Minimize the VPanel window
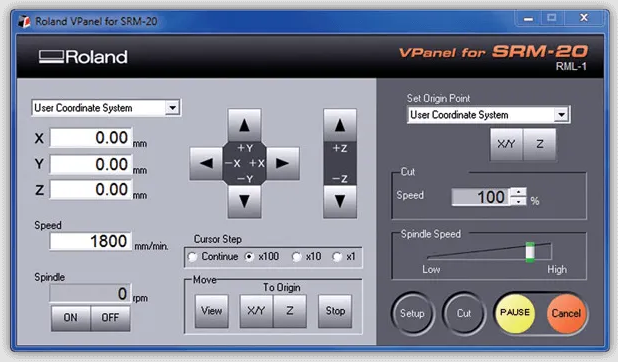618x362 pixels. point(528,18)
